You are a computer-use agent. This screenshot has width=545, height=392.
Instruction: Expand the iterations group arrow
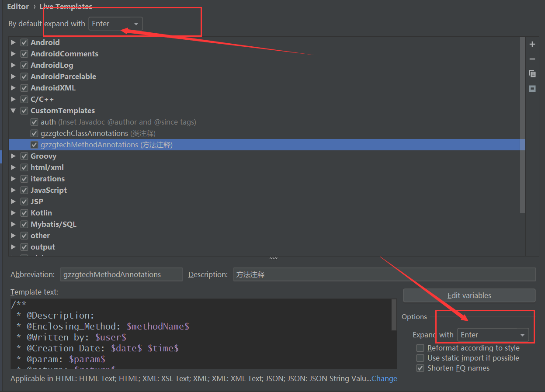[x=13, y=179]
